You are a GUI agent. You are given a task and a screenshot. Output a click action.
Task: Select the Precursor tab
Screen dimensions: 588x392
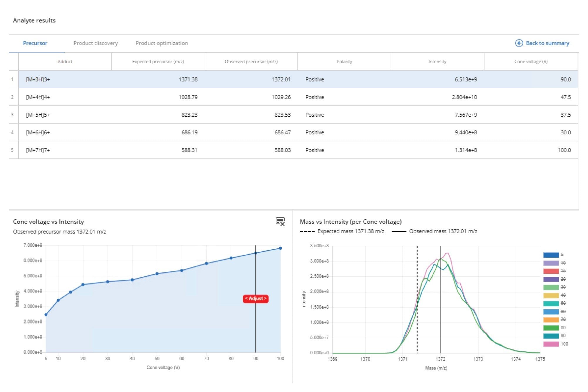(x=35, y=43)
